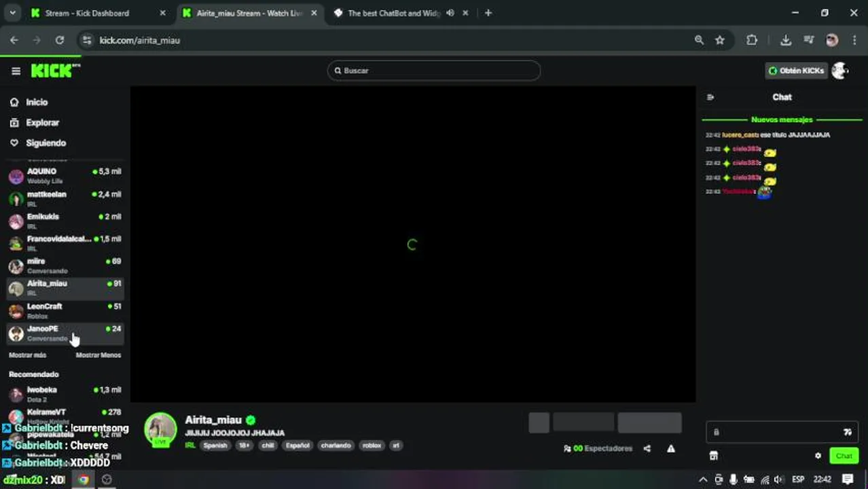Click the IRL category link

(190, 446)
